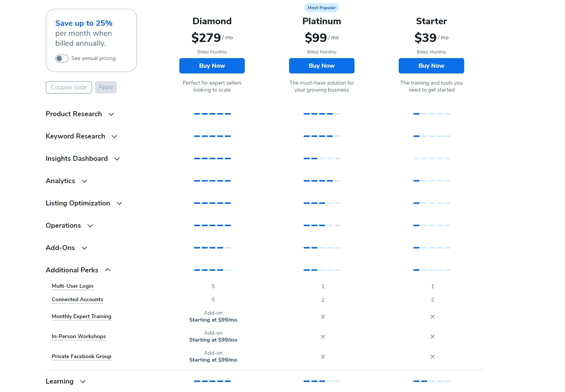Click Diamond's In-Person Workshops Add-on text
The height and width of the screenshot is (392, 565).
point(213,336)
